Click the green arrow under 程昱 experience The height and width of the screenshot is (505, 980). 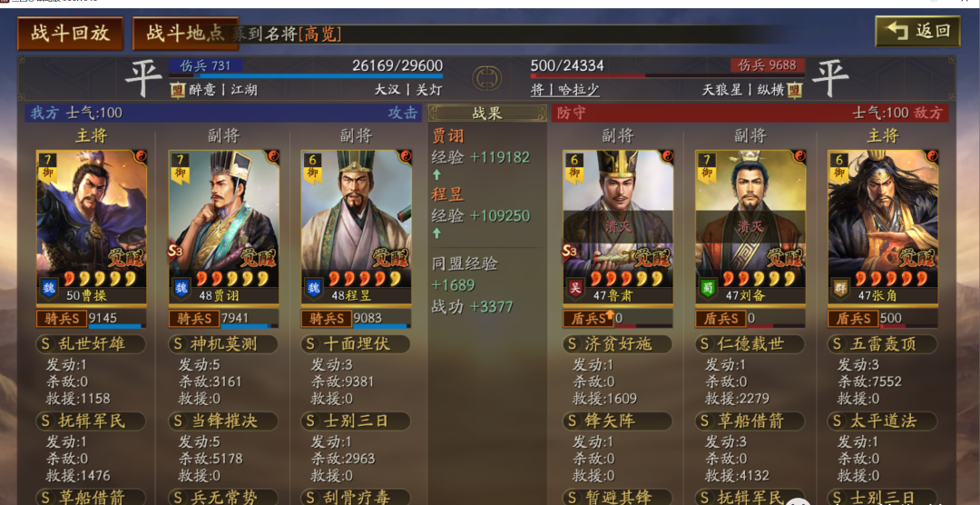(436, 233)
